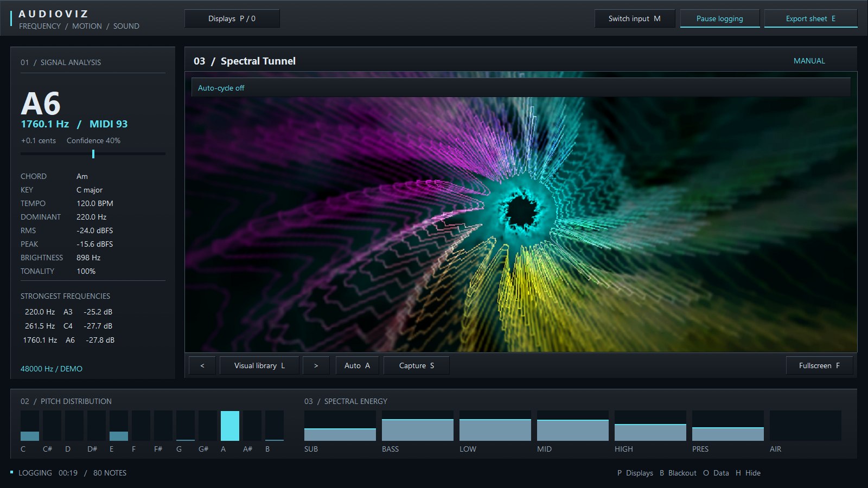
Task: Click the 261.5 Hz C4 frequency row
Action: tap(68, 326)
